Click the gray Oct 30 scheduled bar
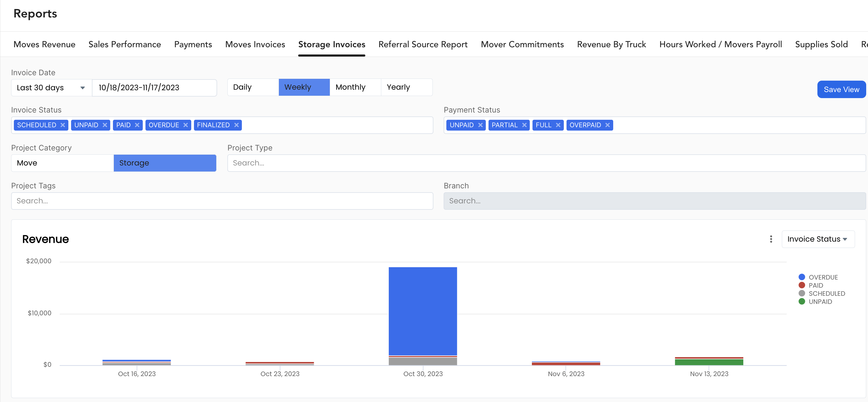The image size is (868, 402). coord(423,361)
